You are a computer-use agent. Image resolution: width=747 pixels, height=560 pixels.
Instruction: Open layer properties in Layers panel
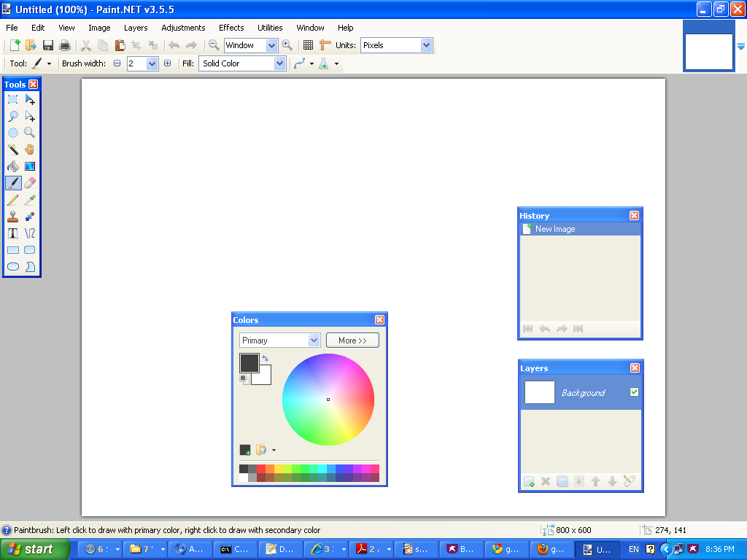pyautogui.click(x=630, y=481)
